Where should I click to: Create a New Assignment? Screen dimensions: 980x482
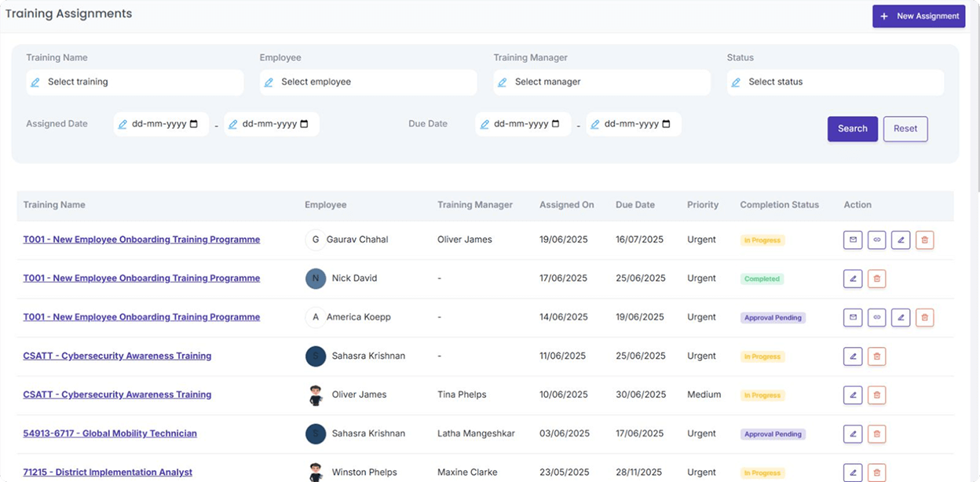919,16
